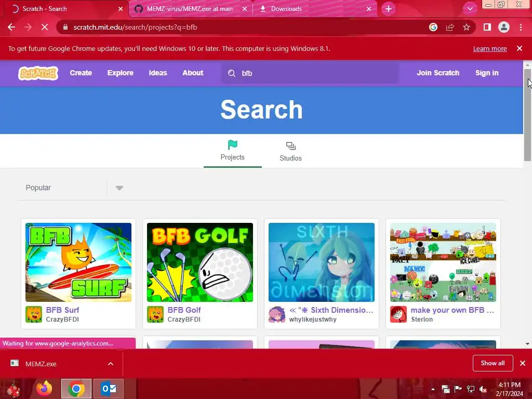The width and height of the screenshot is (532, 399).
Task: Open a new tab with plus button
Action: point(389,9)
